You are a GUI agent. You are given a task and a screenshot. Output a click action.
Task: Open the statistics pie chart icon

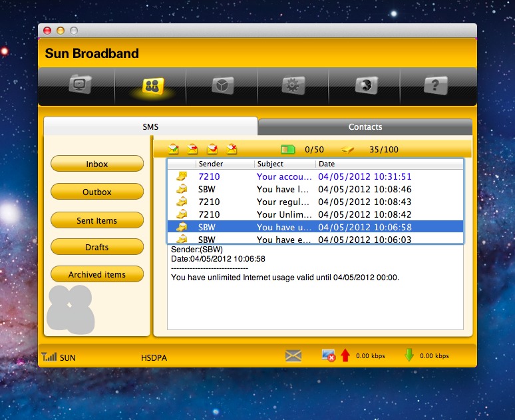[x=223, y=85]
